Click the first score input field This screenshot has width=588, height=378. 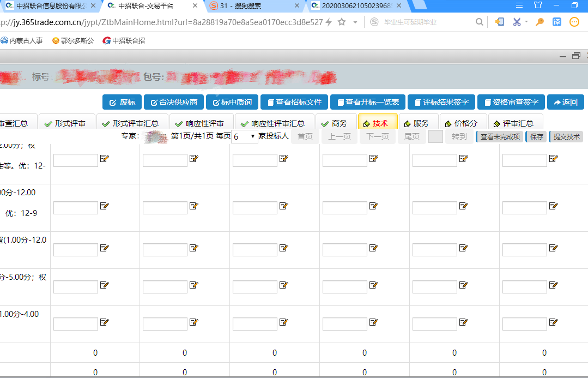point(75,160)
